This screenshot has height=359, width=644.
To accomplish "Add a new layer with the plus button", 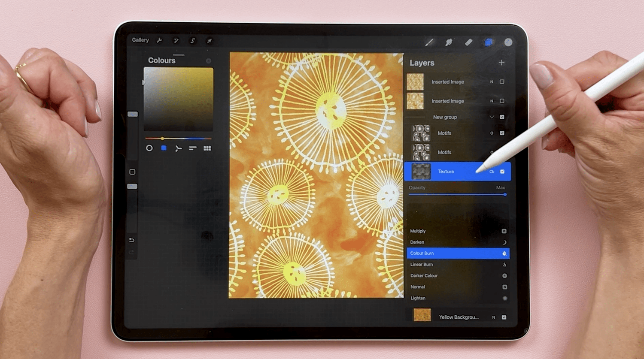I will (x=501, y=63).
